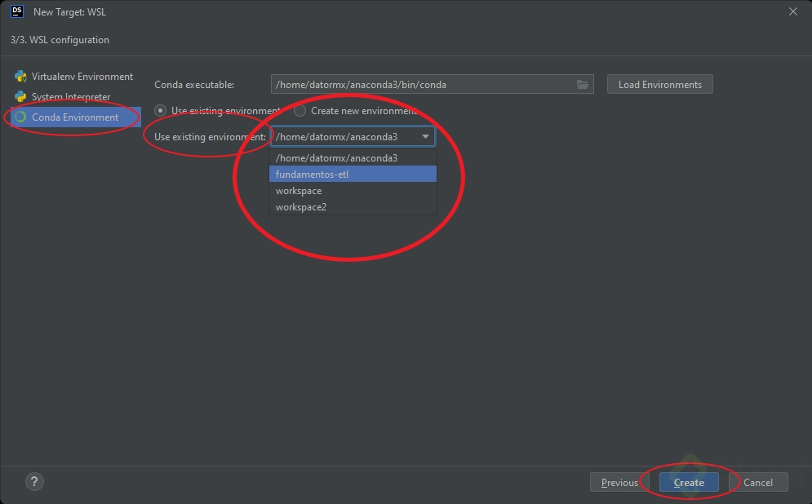
Task: Click '3/3. WSL configuration' heading text
Action: coord(60,40)
